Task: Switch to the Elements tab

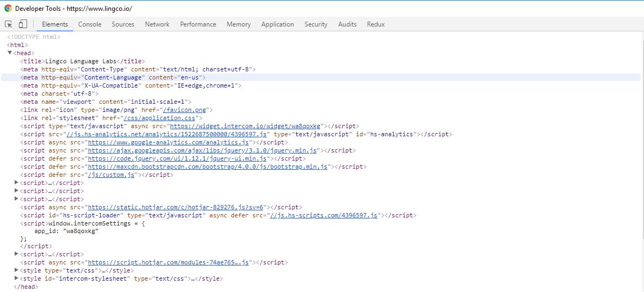Action: click(55, 24)
